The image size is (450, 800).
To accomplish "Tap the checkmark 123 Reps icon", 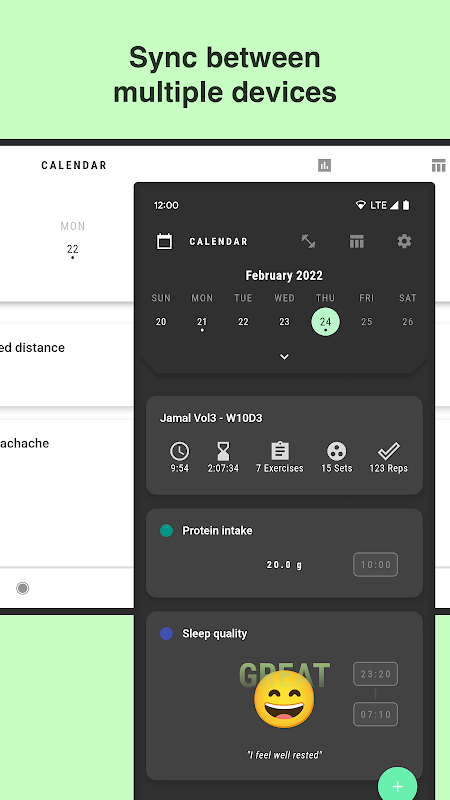I will coord(388,451).
